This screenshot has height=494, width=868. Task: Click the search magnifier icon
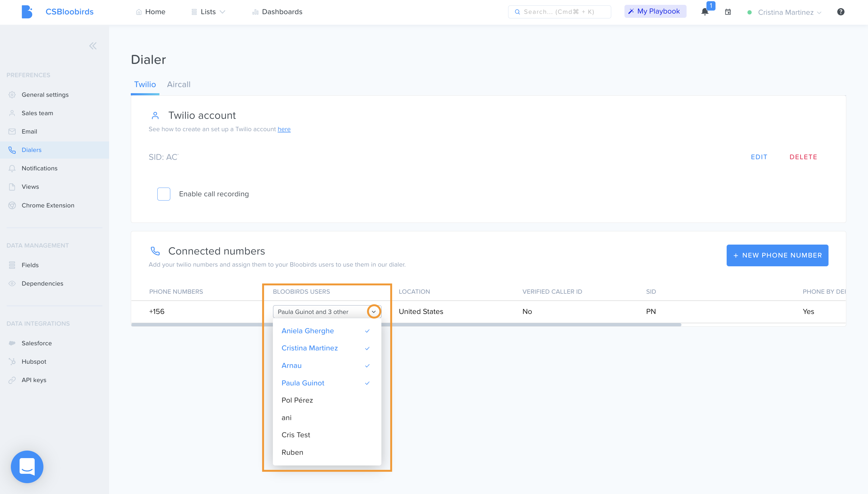click(x=517, y=12)
